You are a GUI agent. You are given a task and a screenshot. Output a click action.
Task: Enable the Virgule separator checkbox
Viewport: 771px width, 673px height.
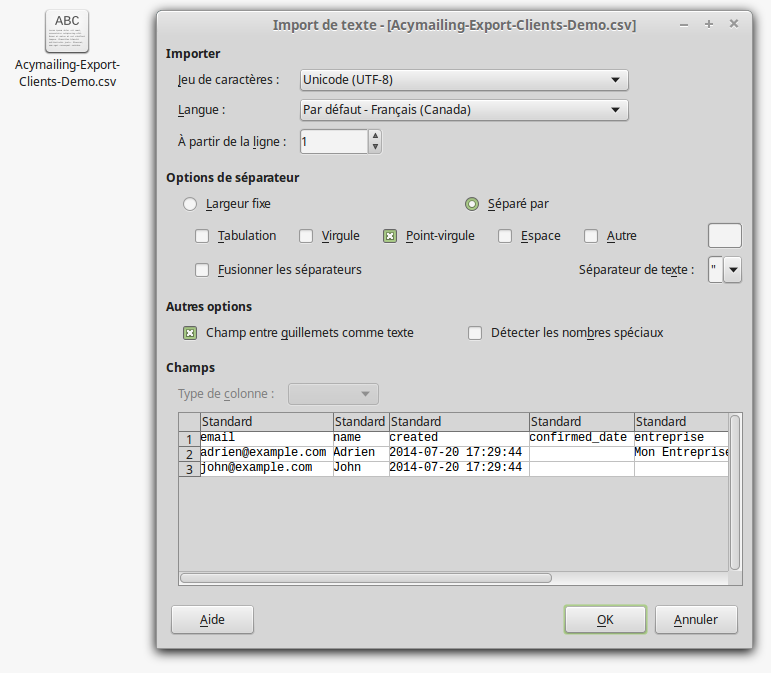click(306, 236)
